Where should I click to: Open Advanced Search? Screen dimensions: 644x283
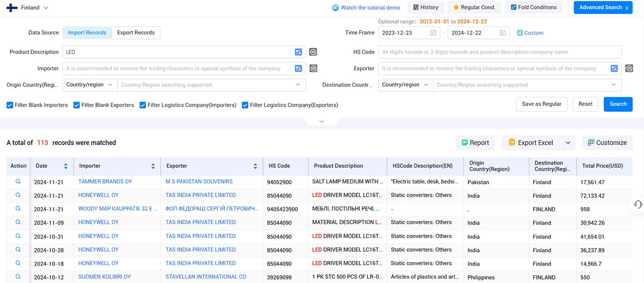click(603, 7)
